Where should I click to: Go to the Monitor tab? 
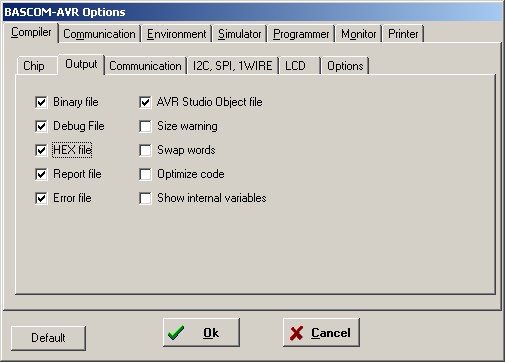pyautogui.click(x=359, y=34)
